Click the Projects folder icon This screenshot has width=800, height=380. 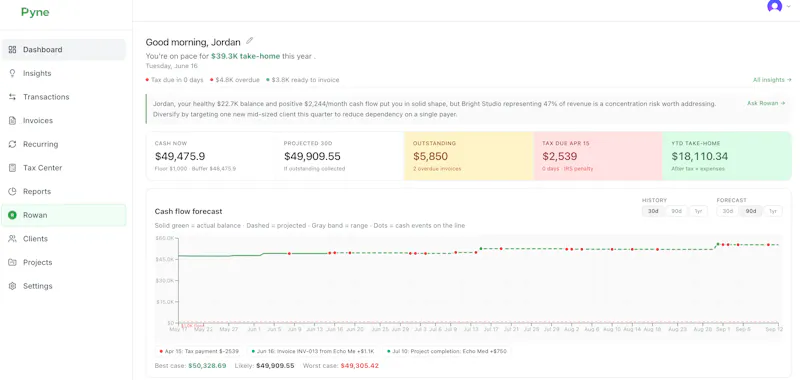click(12, 262)
